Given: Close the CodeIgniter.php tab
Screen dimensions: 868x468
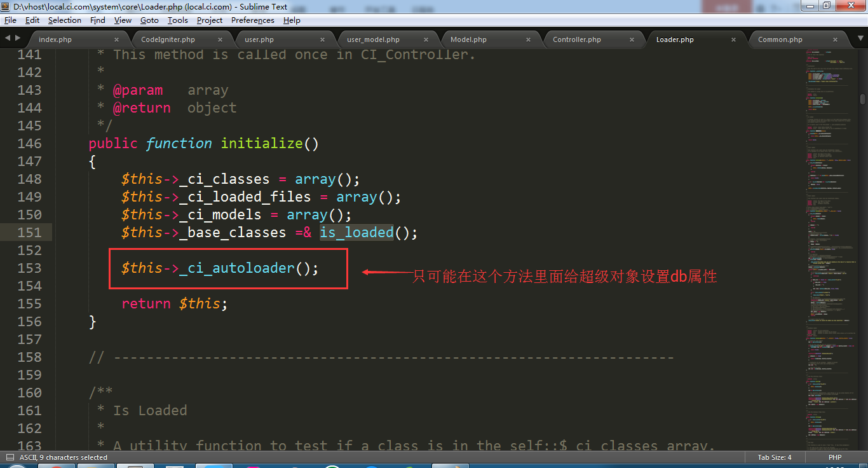Looking at the screenshot, I should coord(220,39).
